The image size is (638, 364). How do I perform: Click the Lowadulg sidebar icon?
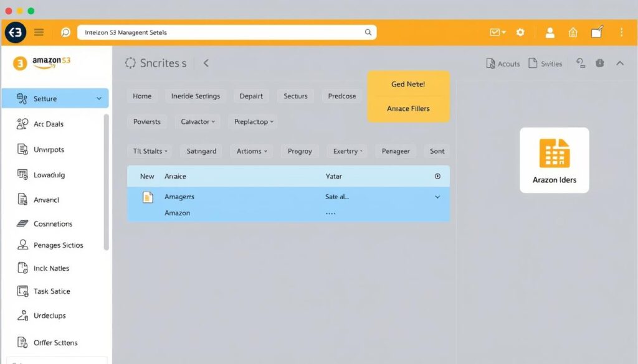tap(22, 175)
